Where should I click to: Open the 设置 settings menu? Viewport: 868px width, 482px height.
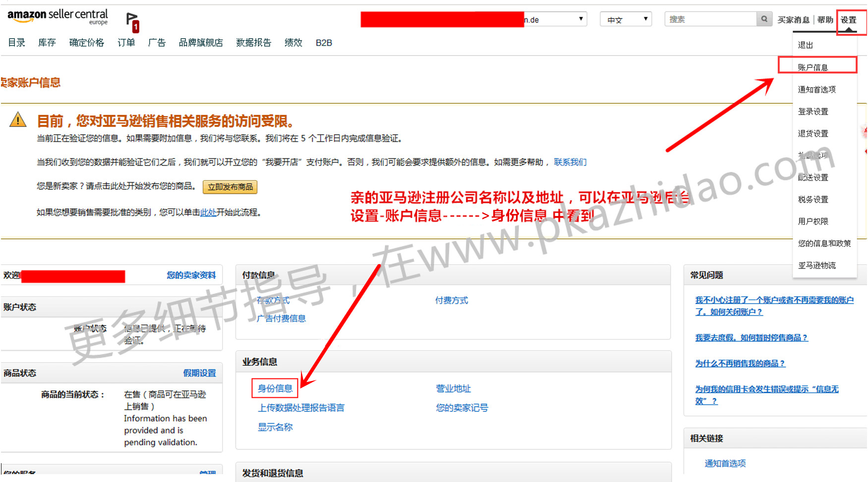click(x=849, y=20)
